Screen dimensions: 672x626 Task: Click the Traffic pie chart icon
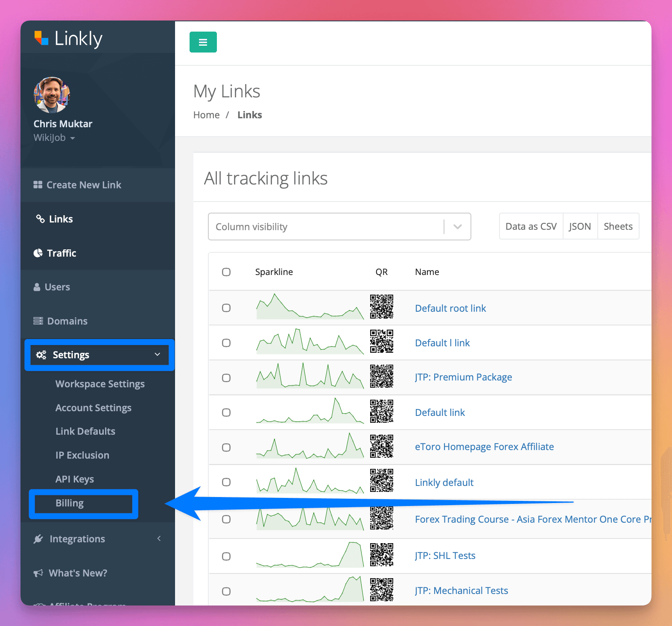pyautogui.click(x=38, y=253)
